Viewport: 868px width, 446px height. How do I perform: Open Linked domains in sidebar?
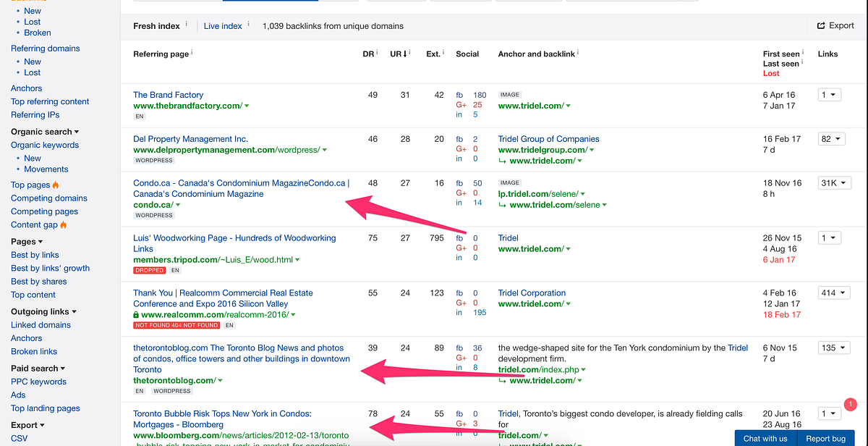coord(41,325)
